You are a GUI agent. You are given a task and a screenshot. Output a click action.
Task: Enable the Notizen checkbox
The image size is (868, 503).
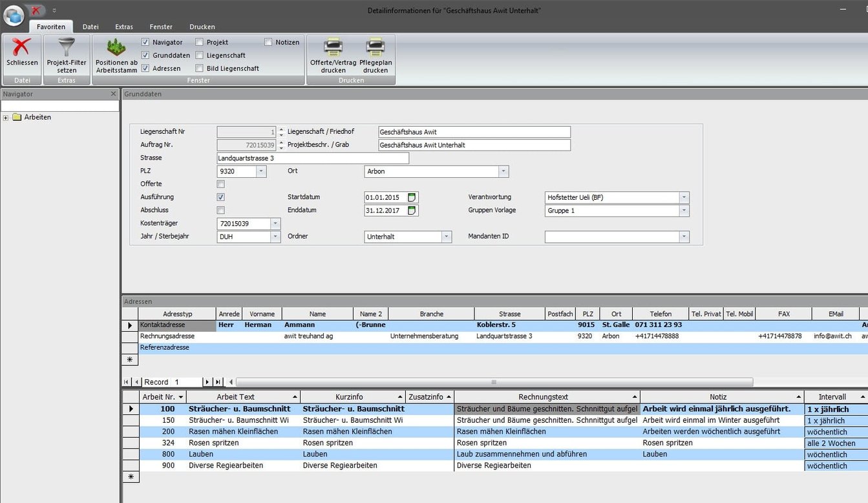pyautogui.click(x=268, y=42)
